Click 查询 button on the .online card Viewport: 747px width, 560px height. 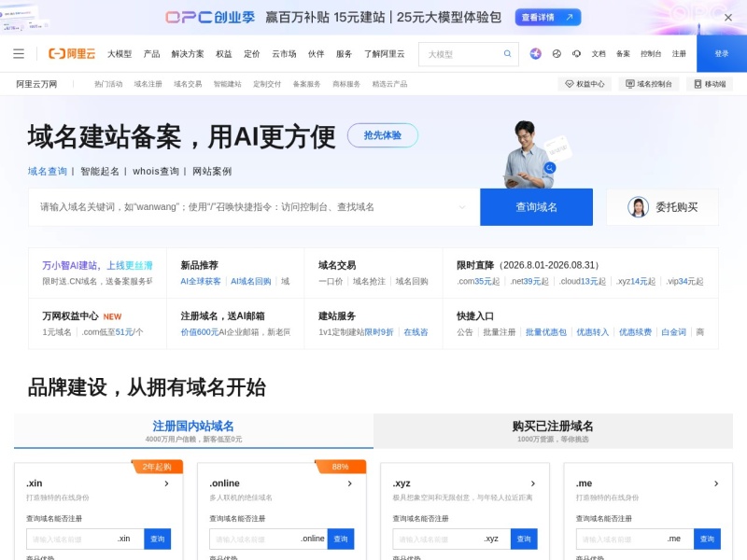(341, 539)
